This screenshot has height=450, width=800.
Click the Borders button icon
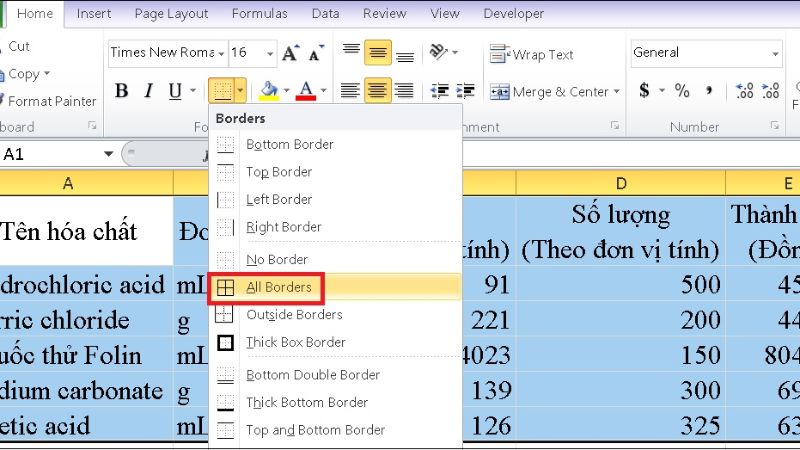222,91
